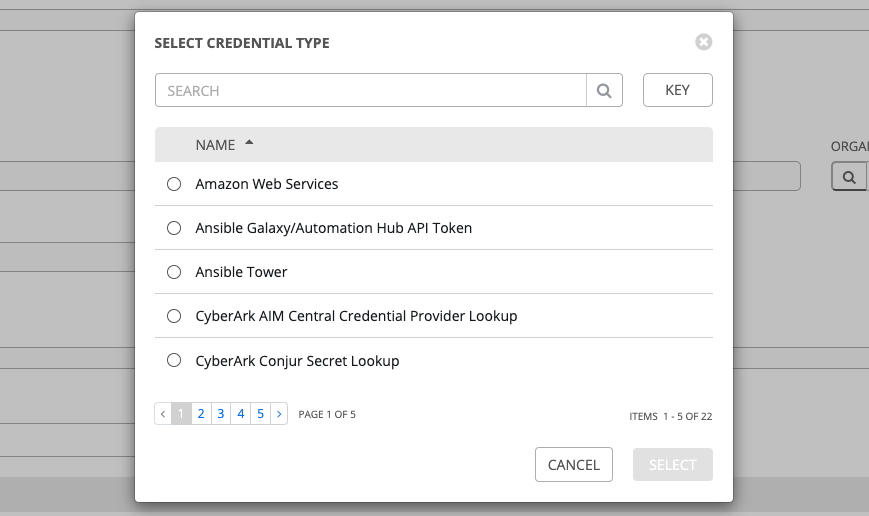
Task: Click organization lookup magnifier in background form
Action: 848,177
